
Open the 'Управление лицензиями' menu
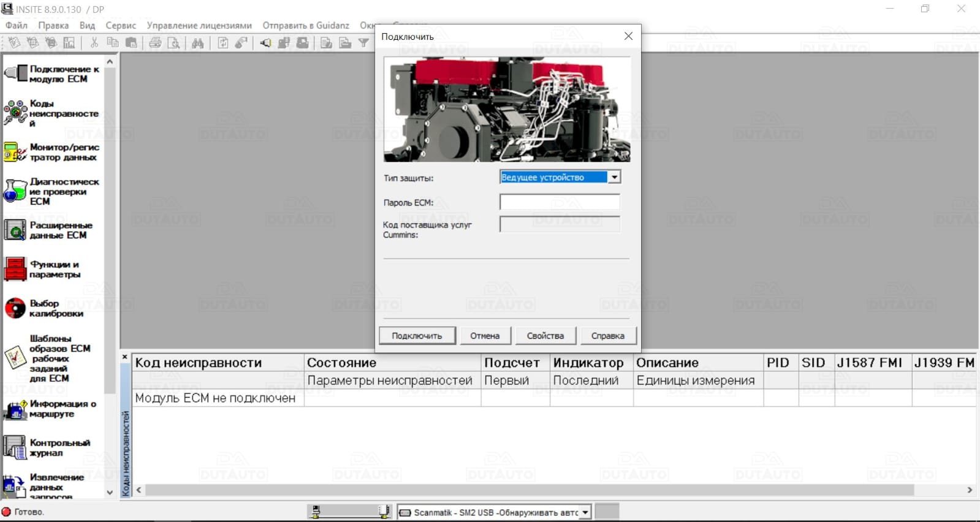(199, 25)
